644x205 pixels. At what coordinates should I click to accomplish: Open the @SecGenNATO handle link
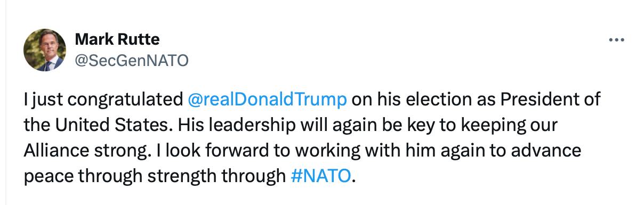point(132,62)
